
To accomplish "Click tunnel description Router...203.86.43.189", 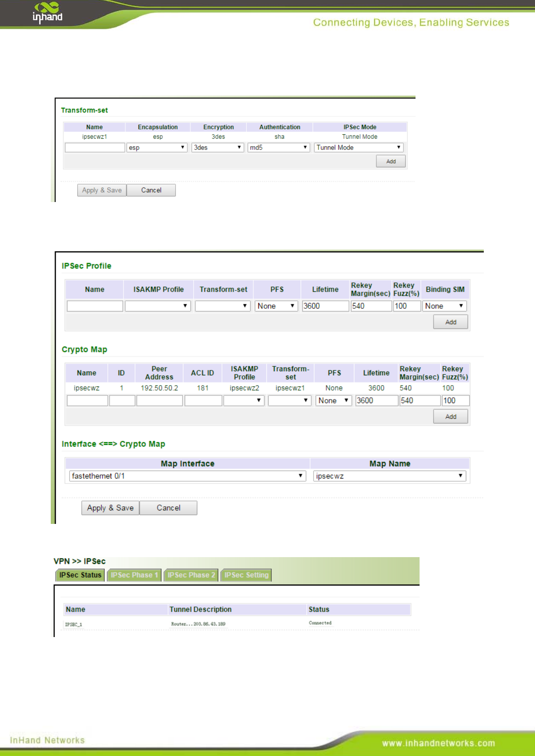I will click(198, 624).
